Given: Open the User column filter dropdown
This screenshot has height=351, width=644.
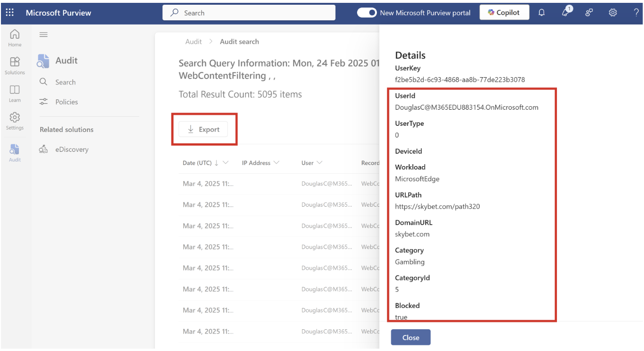Looking at the screenshot, I should click(320, 162).
